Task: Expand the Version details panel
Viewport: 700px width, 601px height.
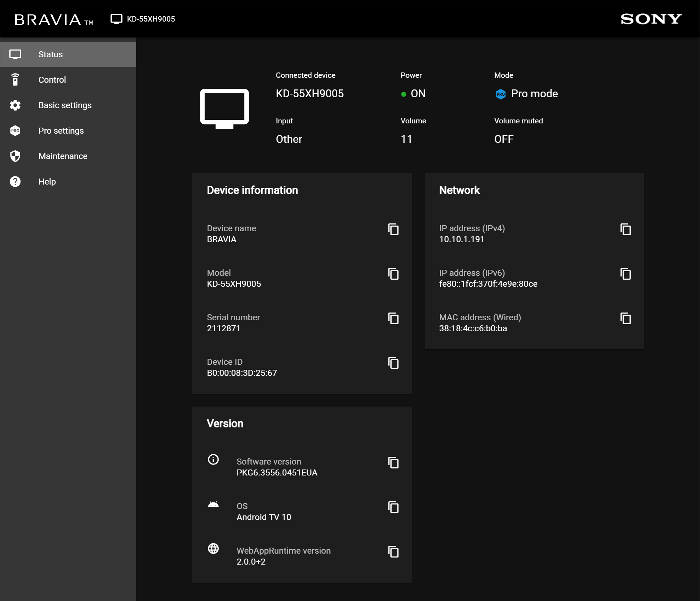Action: (x=224, y=422)
